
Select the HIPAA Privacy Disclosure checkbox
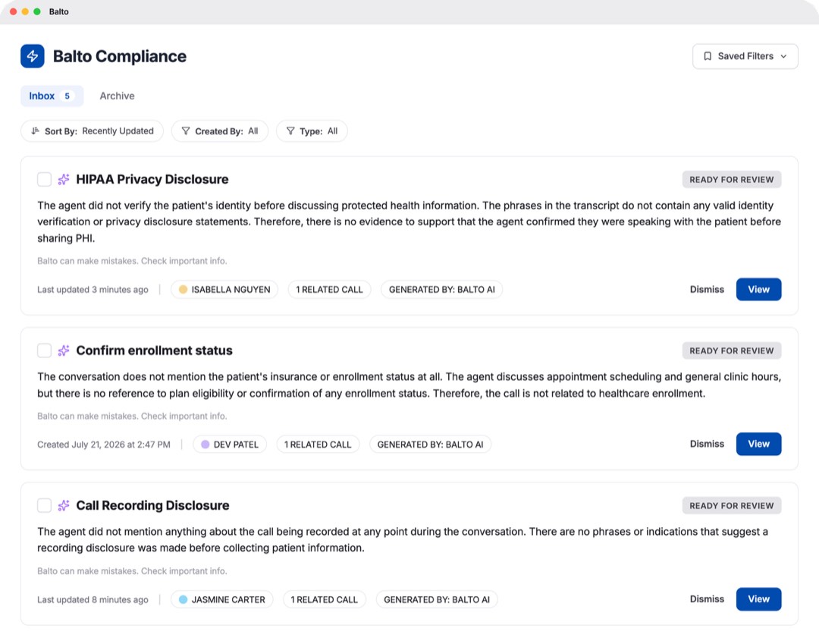45,179
